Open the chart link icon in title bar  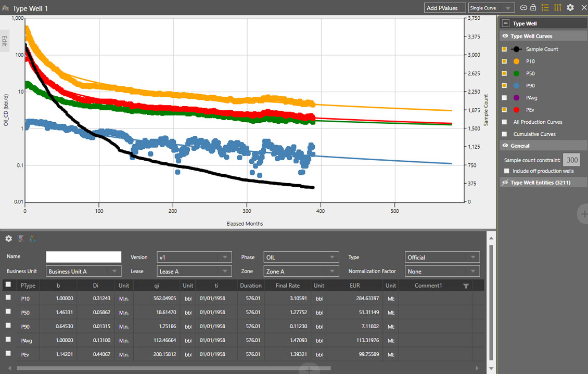coord(523,8)
